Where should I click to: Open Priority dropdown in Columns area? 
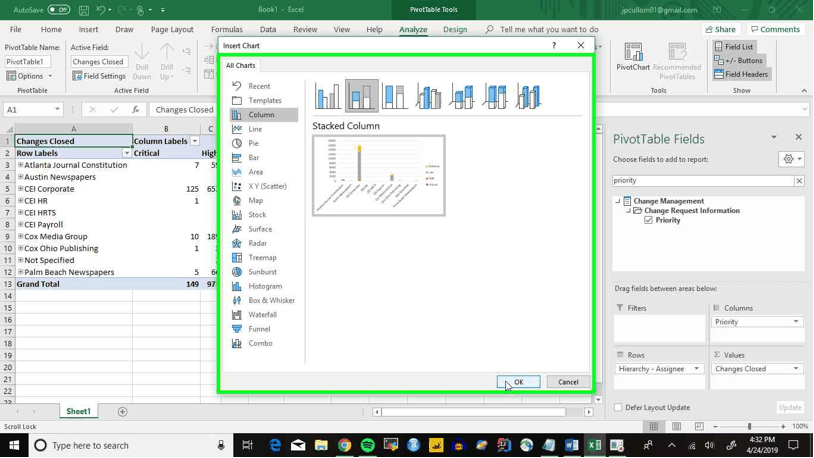796,322
